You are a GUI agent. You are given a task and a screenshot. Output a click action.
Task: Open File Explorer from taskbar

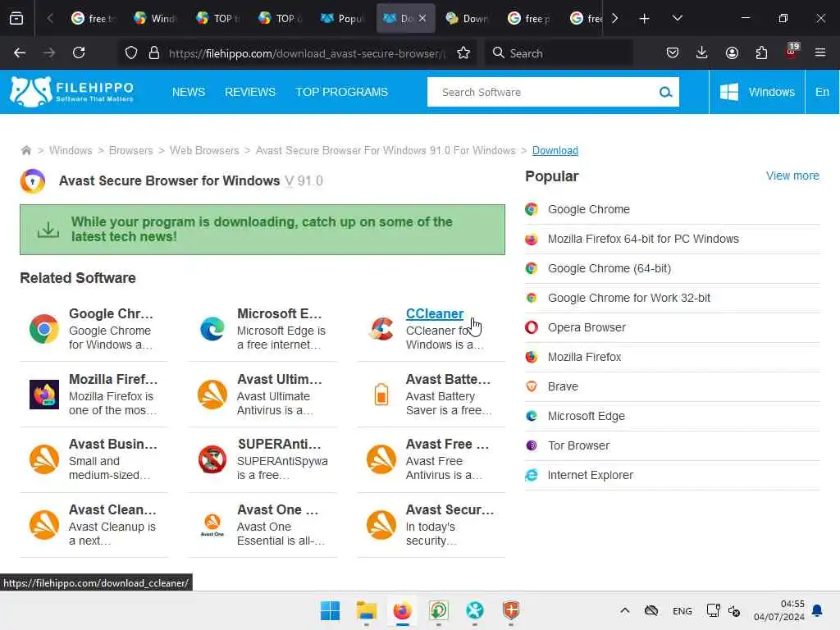tap(367, 610)
